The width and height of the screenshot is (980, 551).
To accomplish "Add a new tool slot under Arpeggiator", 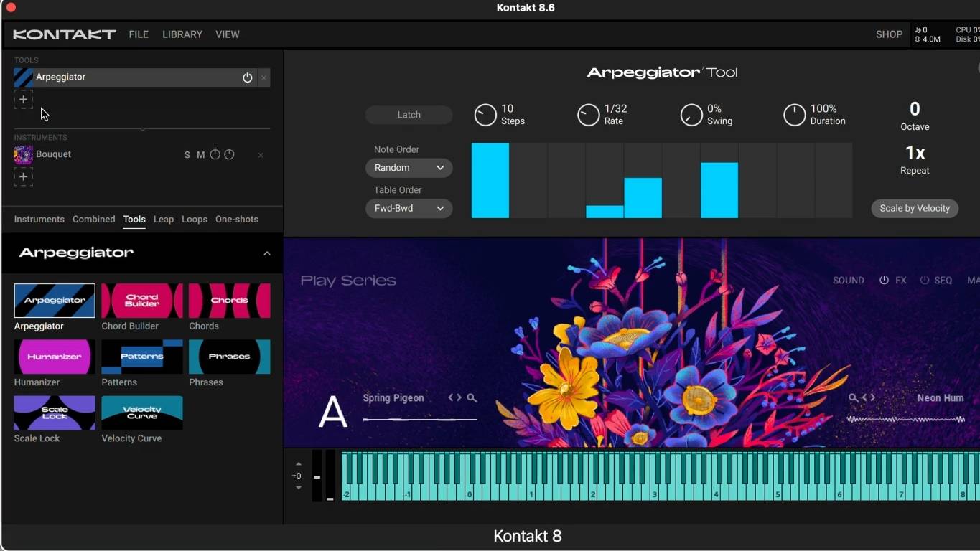I will [x=24, y=100].
